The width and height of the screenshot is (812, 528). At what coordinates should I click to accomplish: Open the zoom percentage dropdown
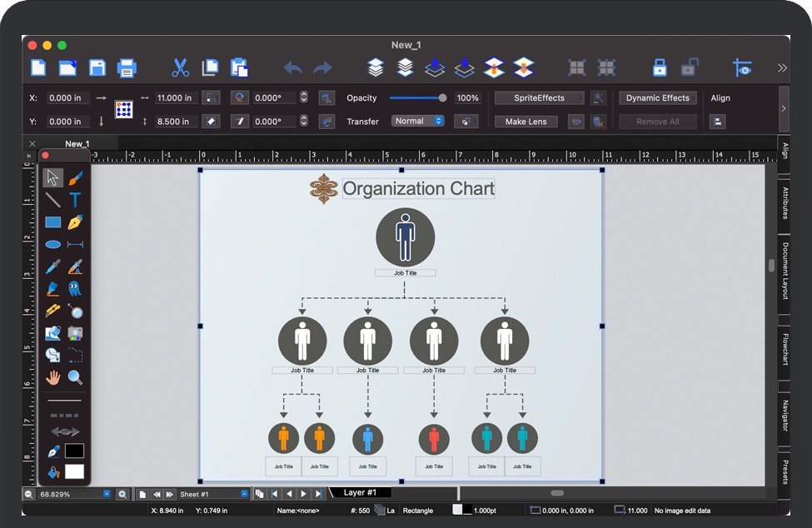pos(107,494)
